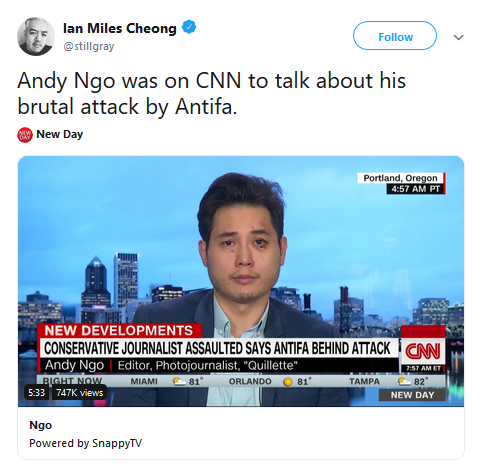Click the blue verified badge
489x464 pixels.
pyautogui.click(x=189, y=27)
